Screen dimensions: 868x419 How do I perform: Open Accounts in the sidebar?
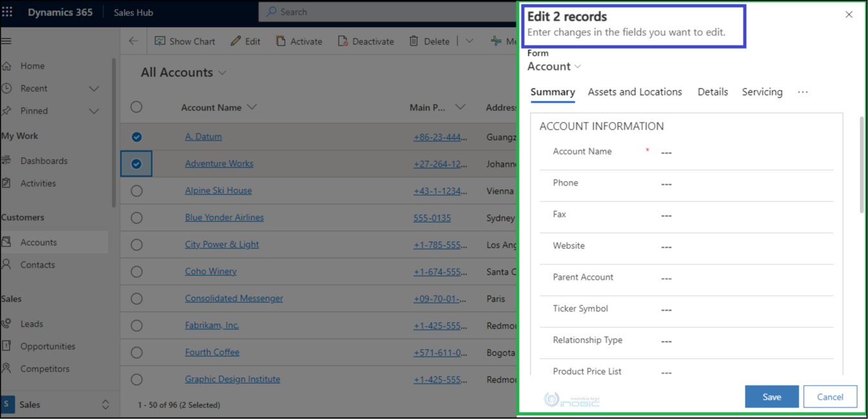54,242
